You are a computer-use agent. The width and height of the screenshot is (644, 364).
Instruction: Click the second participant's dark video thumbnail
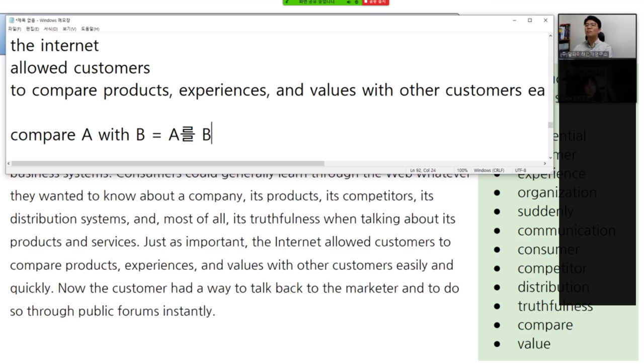[x=597, y=81]
